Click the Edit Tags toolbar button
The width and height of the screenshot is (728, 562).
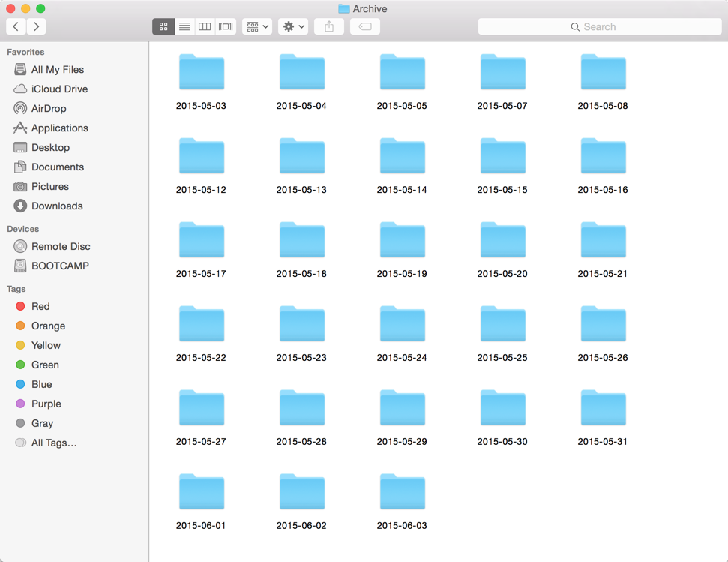(x=365, y=26)
